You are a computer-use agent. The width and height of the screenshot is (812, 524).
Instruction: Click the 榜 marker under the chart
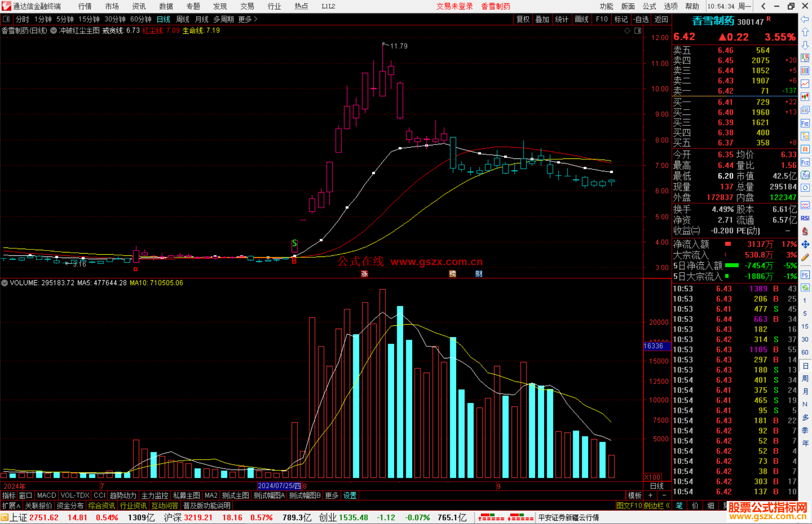tap(452, 274)
